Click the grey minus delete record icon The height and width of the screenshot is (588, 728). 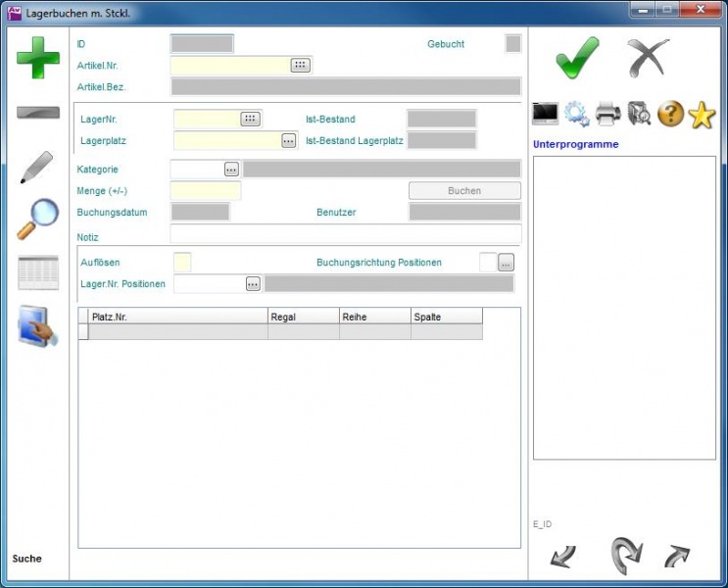(38, 113)
